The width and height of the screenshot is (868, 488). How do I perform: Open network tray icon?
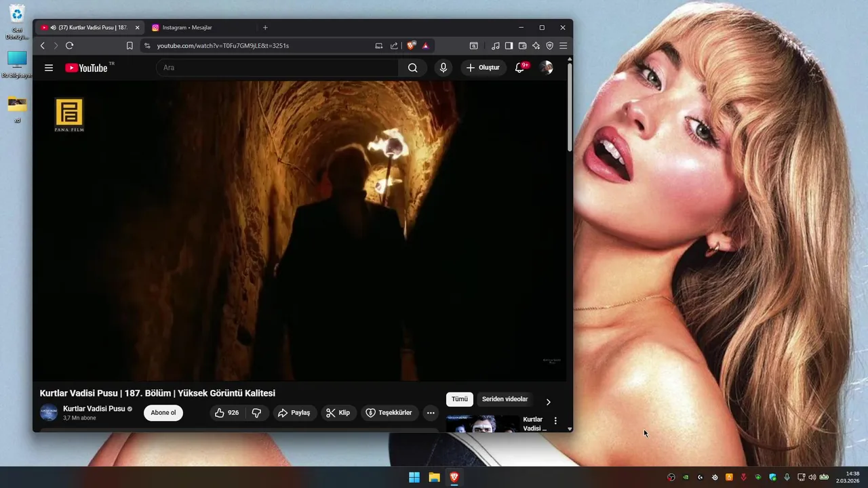(801, 477)
